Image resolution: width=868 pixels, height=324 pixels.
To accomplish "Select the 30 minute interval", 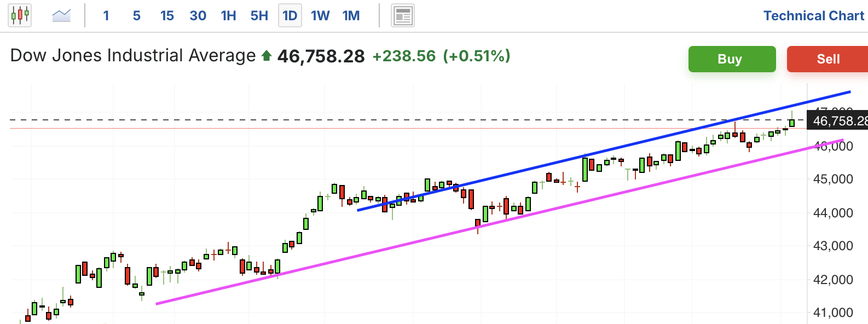I will pyautogui.click(x=198, y=16).
